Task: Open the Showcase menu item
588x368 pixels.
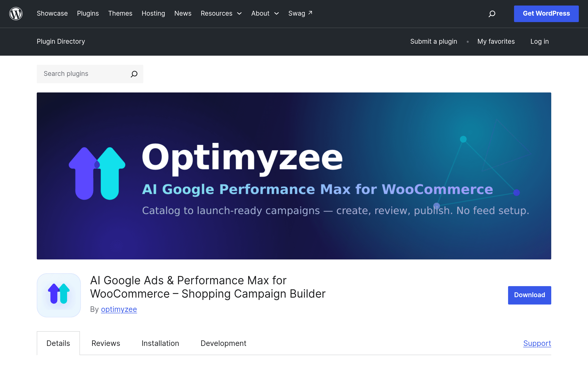Action: pyautogui.click(x=52, y=13)
